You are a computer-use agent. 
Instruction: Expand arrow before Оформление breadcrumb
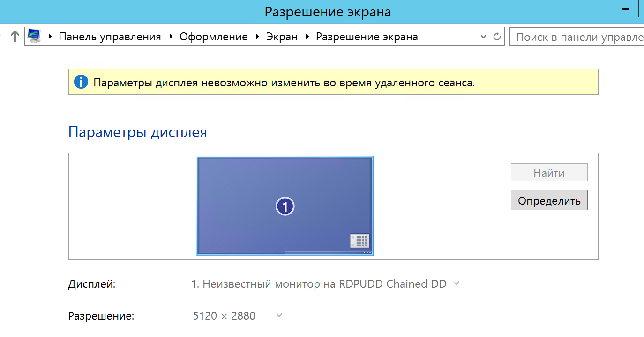tap(171, 37)
